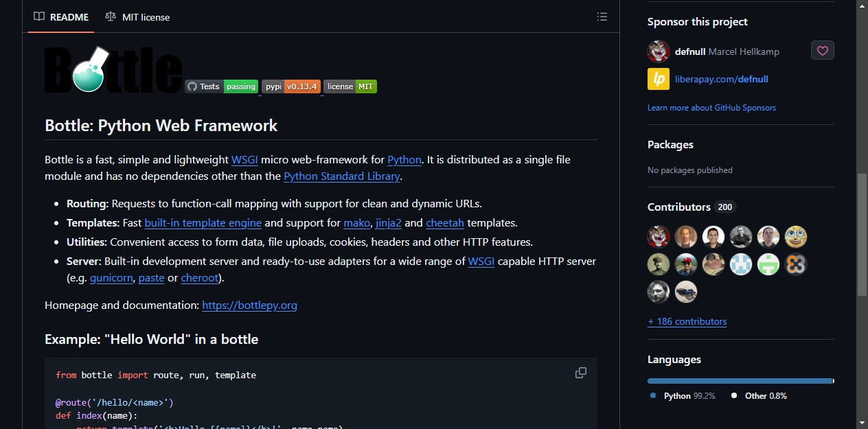Screen dimensions: 868x429
Task: Click the Example: "Hello World" in a bottle heading
Action: [152, 339]
